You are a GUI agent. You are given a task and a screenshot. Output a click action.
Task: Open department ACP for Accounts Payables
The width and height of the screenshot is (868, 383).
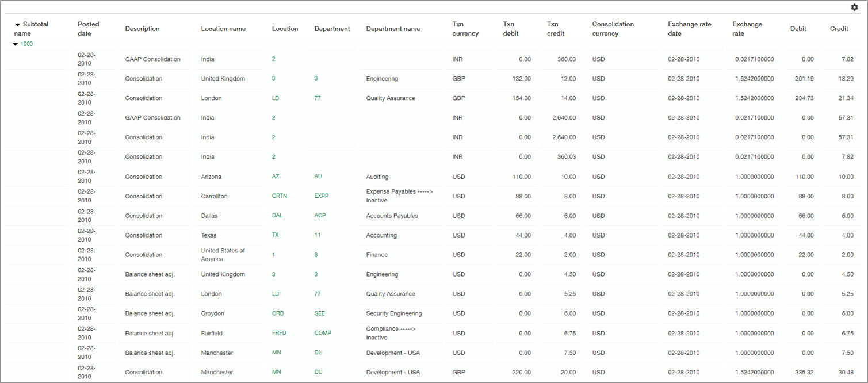tap(320, 215)
